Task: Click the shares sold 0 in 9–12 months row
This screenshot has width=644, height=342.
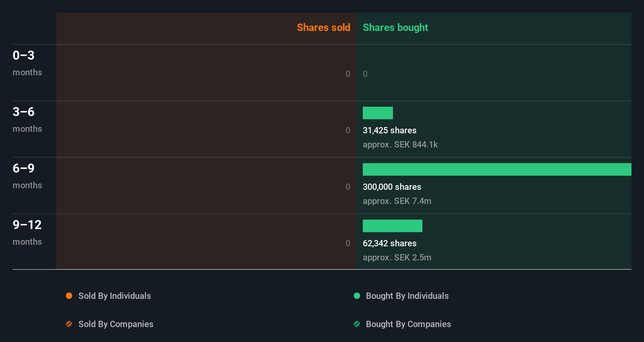Action: (348, 243)
